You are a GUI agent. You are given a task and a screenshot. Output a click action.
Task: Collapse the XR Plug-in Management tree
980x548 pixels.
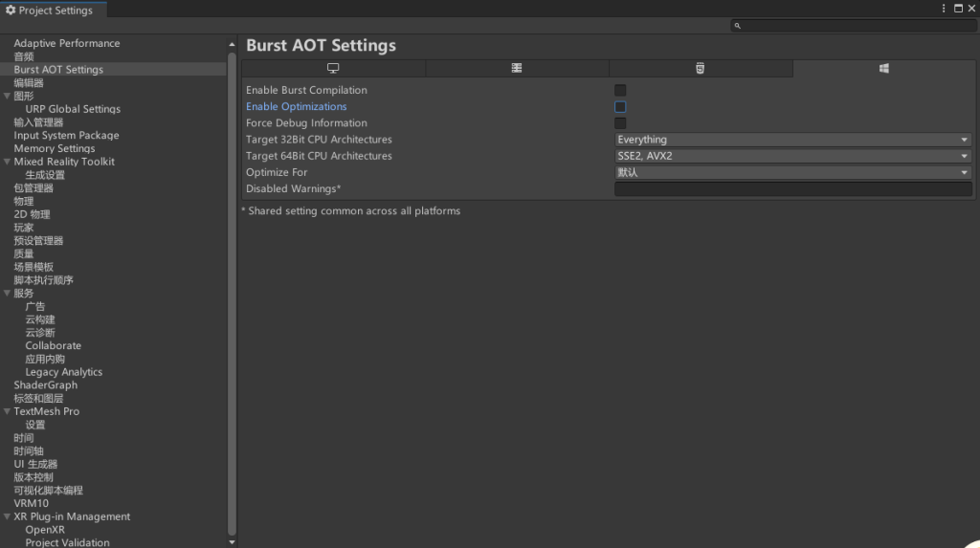(7, 516)
